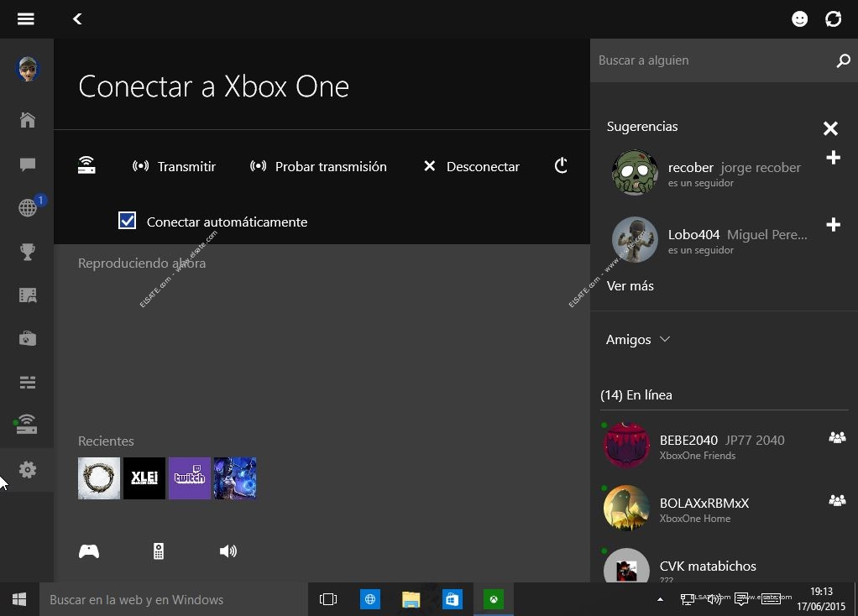Open activity alerts globe icon
858x616 pixels.
tap(28, 208)
